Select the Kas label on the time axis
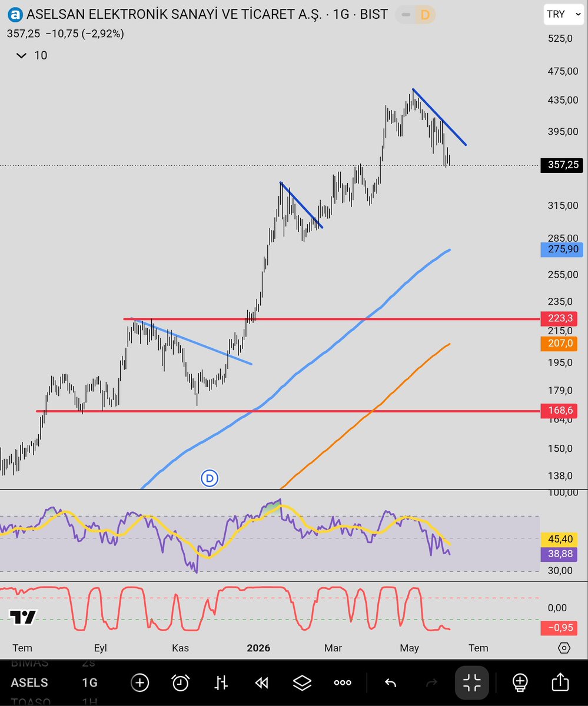The width and height of the screenshot is (588, 706). (180, 648)
